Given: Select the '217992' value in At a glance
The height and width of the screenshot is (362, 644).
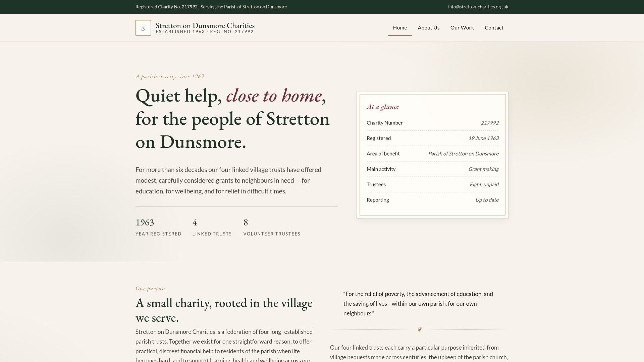Looking at the screenshot, I should (x=489, y=123).
